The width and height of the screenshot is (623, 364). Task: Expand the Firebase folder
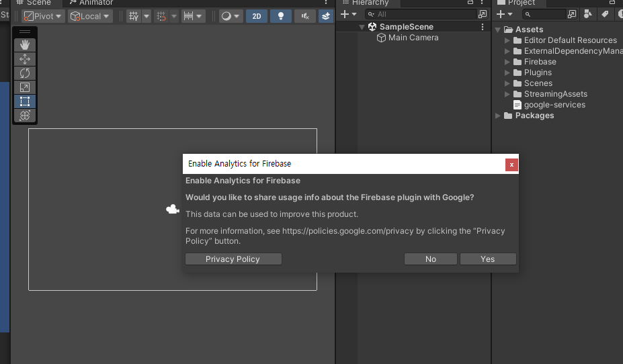point(507,62)
